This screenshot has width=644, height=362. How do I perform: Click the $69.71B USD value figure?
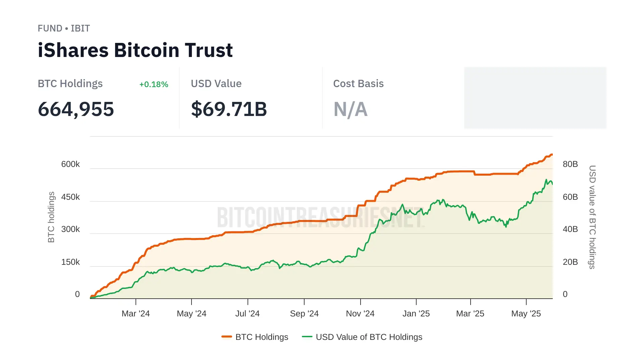click(x=229, y=109)
